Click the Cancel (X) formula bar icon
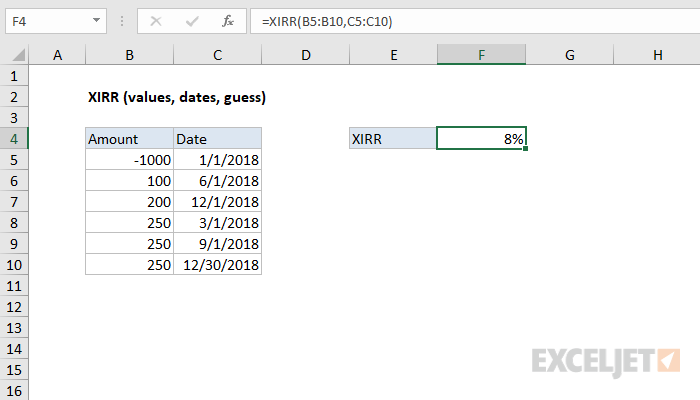 click(x=156, y=21)
